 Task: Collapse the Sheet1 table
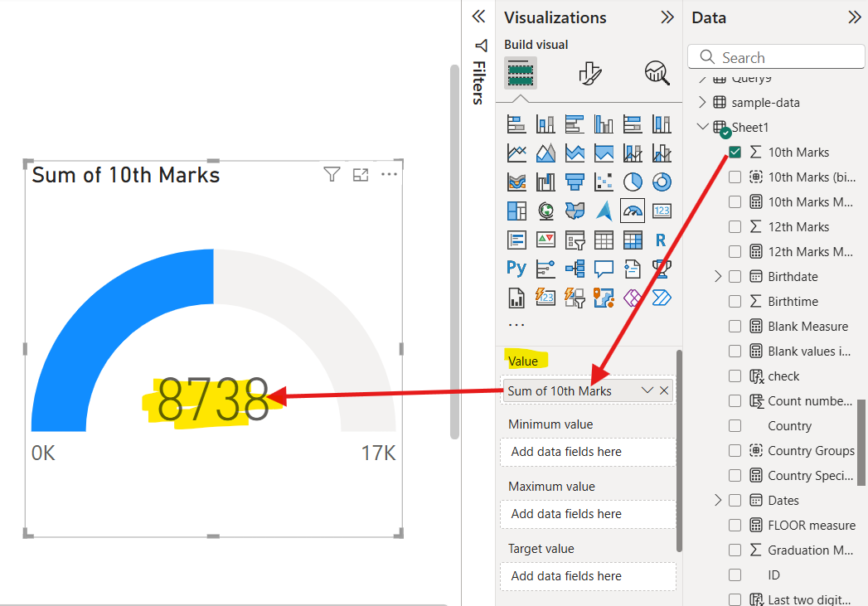703,127
